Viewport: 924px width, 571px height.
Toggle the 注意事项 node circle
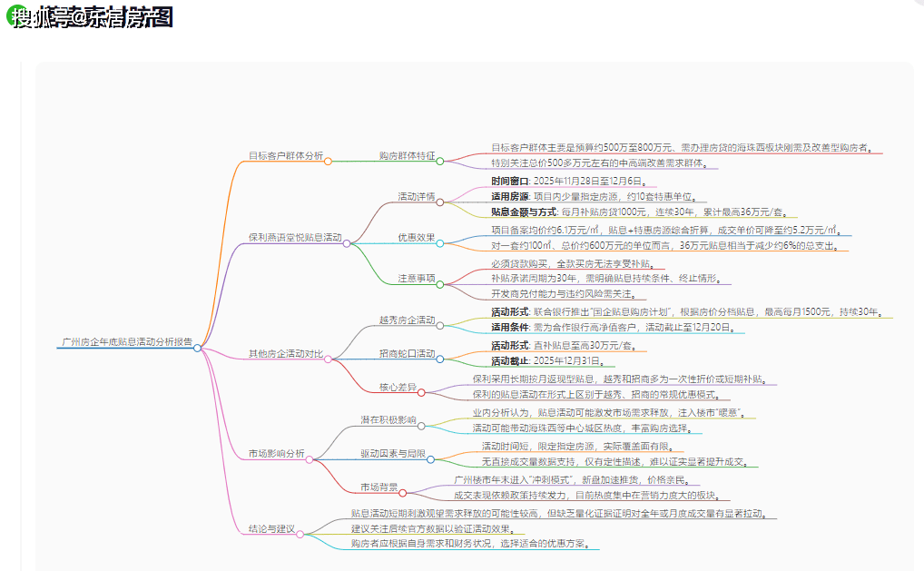[440, 284]
